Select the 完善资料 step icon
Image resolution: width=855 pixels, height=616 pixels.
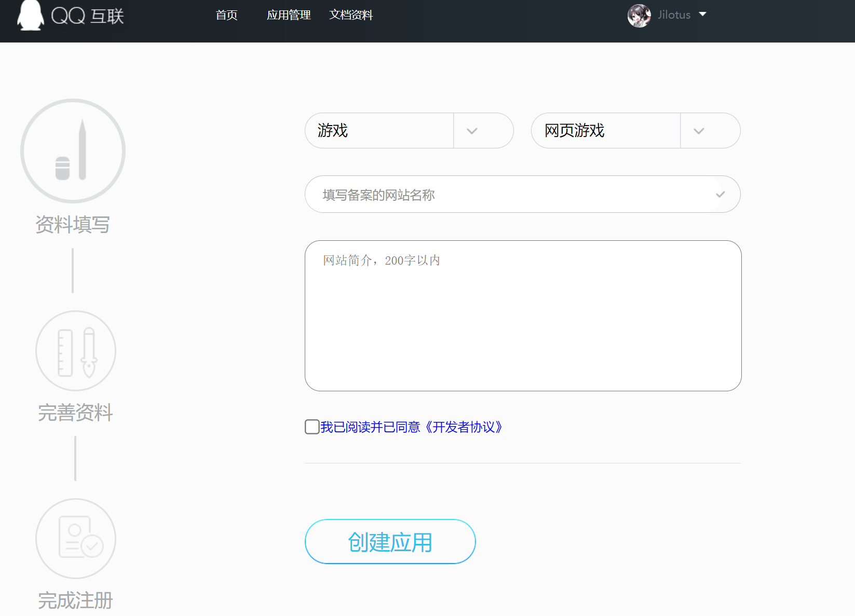pyautogui.click(x=75, y=350)
